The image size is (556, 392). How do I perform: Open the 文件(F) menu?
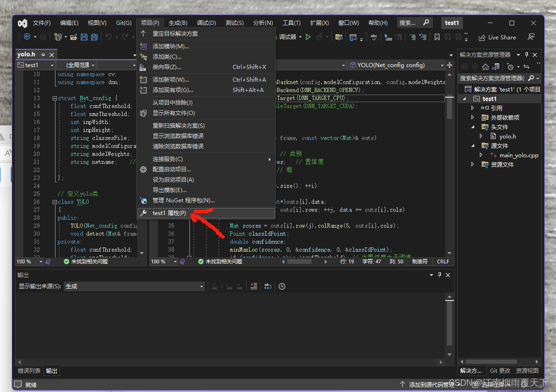(41, 23)
